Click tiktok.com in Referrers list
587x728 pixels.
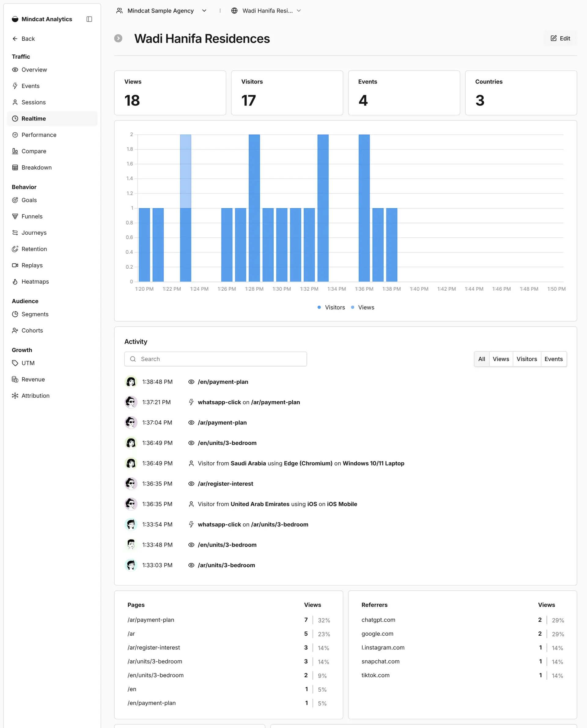pos(375,675)
